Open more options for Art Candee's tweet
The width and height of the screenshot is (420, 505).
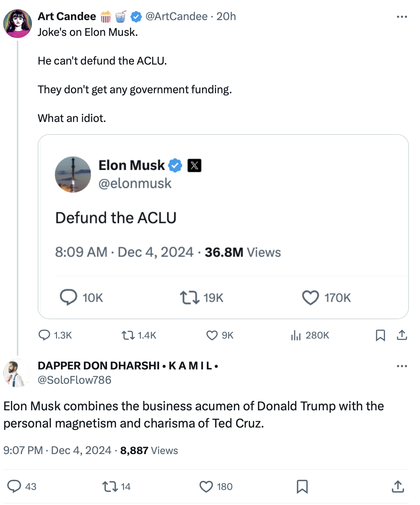tap(402, 17)
